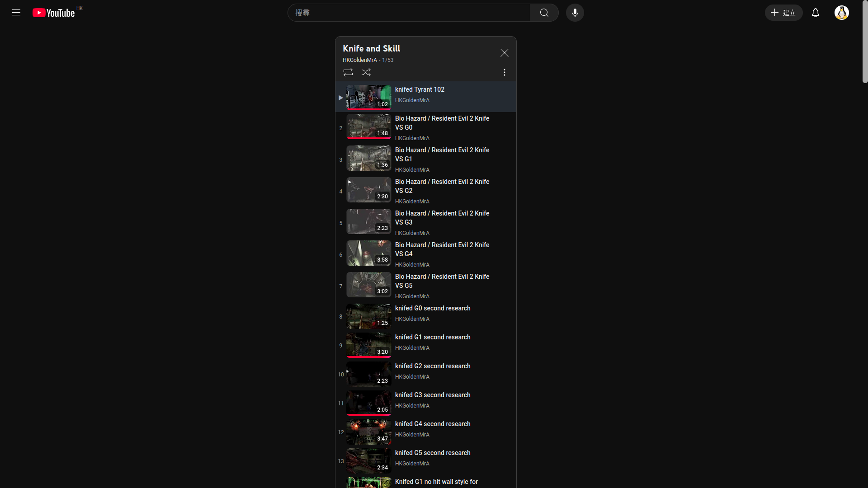
Task: Click title 'Bio Hazard / Resident Evil 2 Knife VS G2'
Action: pos(442,186)
